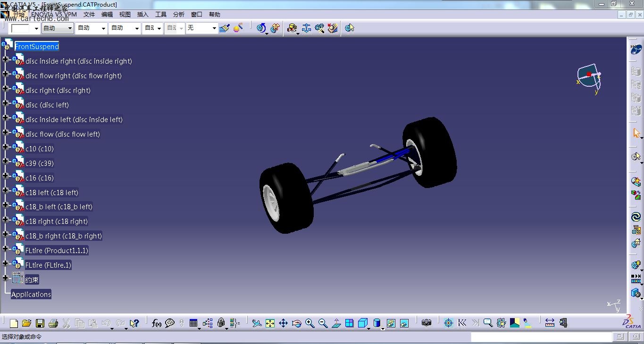644x344 pixels.
Task: Open the 编辑 Edit menu
Action: (x=107, y=15)
